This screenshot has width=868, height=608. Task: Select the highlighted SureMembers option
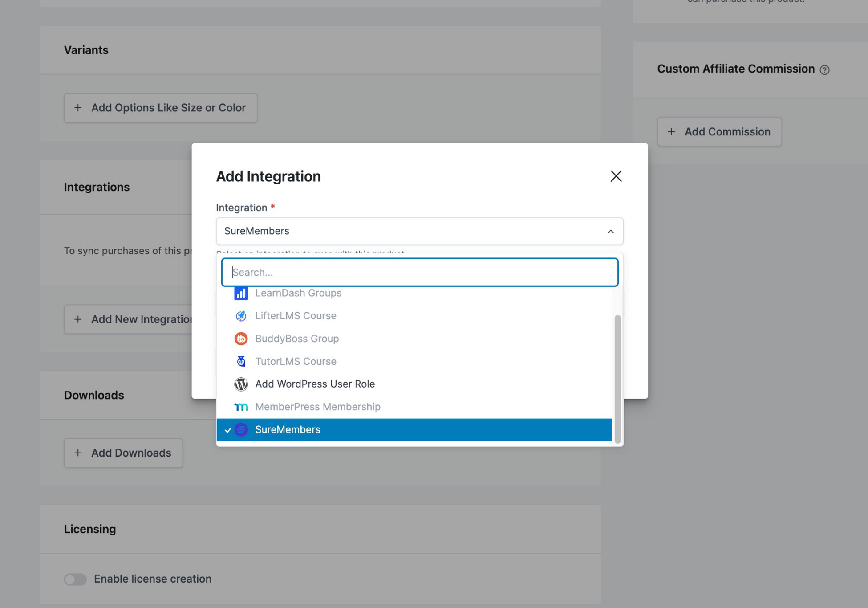click(414, 429)
